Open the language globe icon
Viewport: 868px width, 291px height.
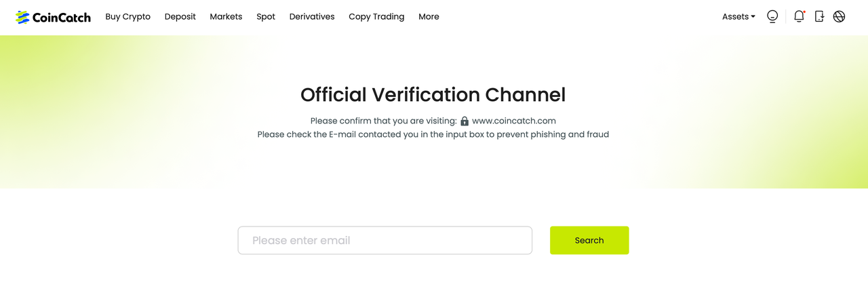(839, 16)
